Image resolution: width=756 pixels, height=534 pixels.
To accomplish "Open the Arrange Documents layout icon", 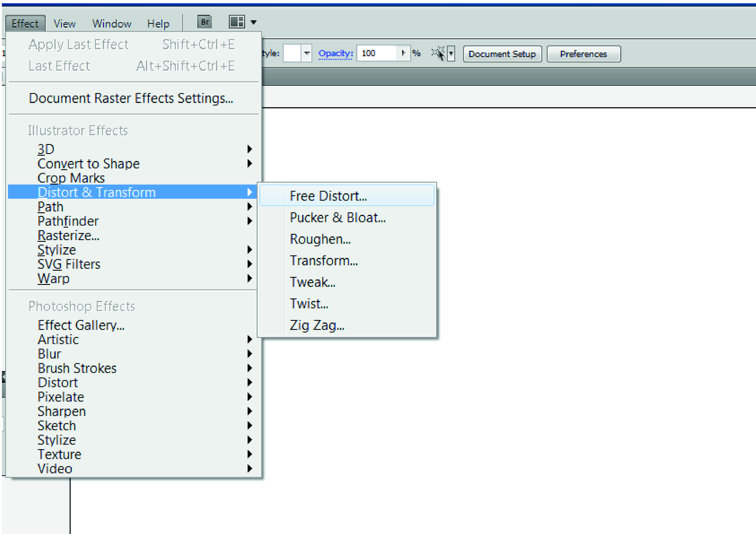I will pyautogui.click(x=237, y=22).
